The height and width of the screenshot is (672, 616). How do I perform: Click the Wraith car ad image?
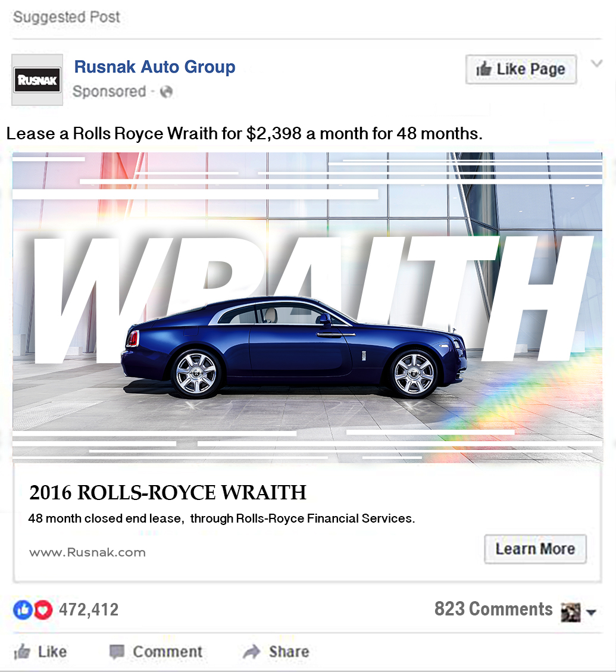point(307,308)
